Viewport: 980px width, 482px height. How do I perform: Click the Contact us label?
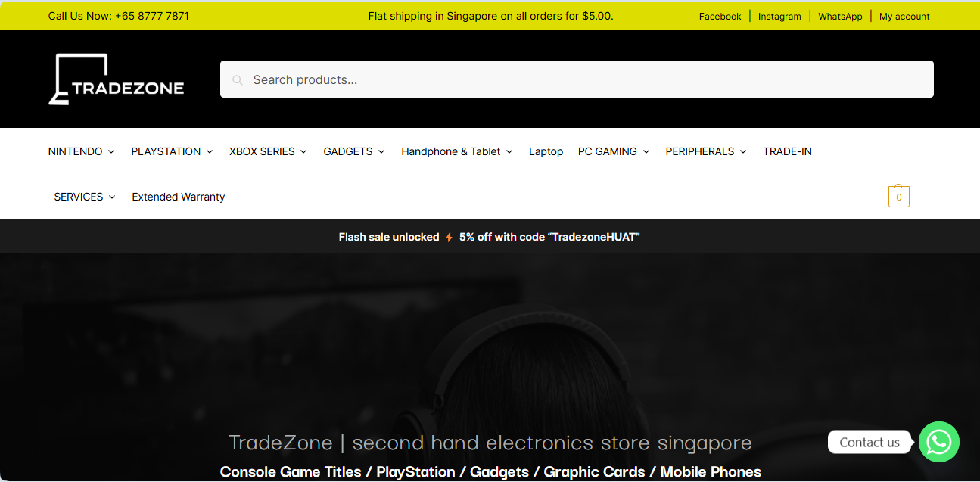point(870,443)
